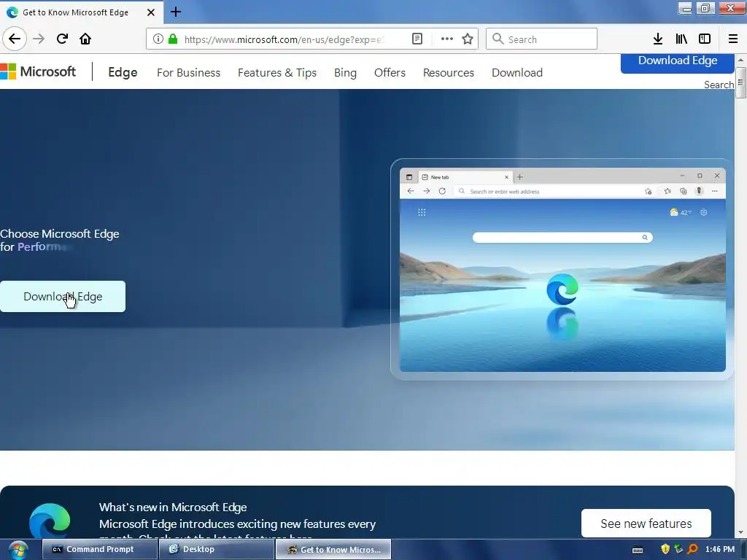Click the Microsoft logo
The image size is (747, 560).
click(x=38, y=72)
